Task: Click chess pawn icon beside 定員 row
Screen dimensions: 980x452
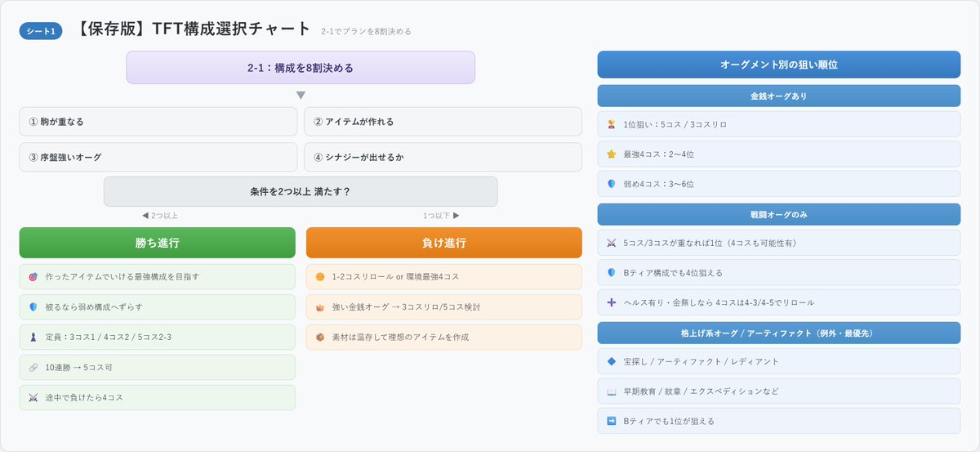Action: click(33, 338)
